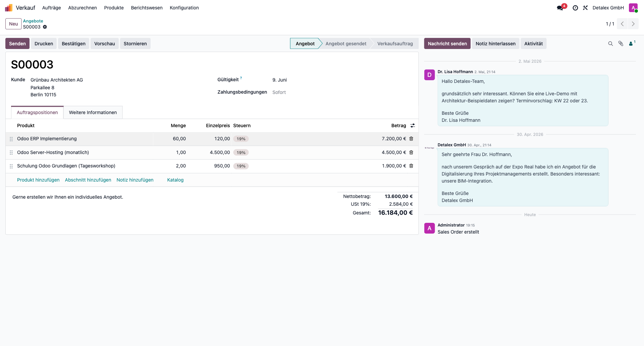Open the activities clock icon in top bar

575,8
